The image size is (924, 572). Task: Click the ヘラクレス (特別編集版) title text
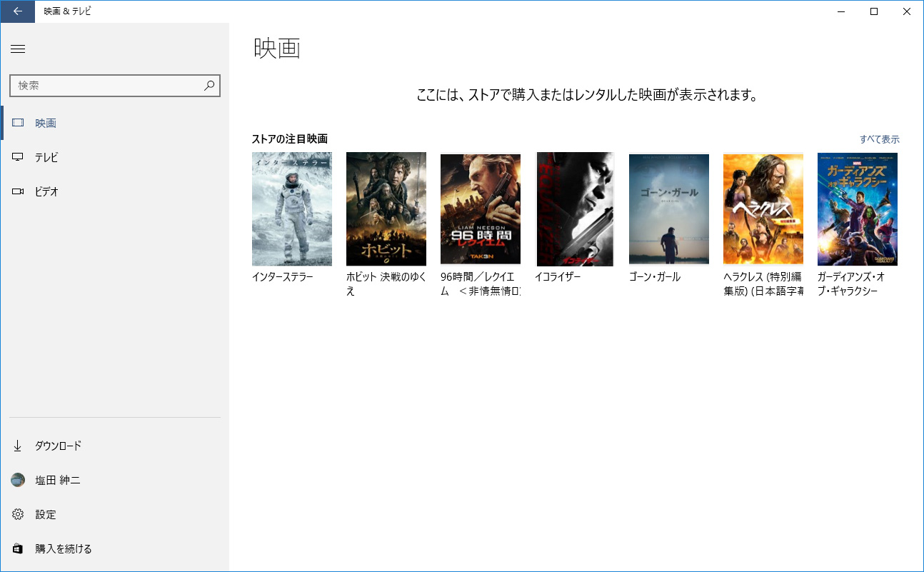763,284
